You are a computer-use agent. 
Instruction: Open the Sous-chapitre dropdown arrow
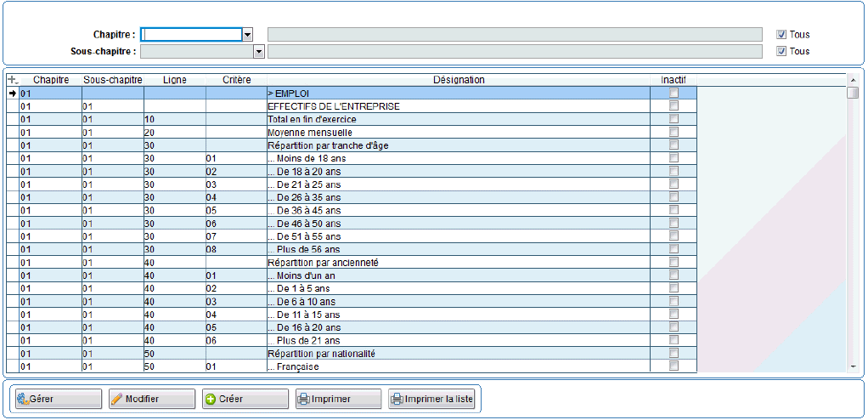[x=258, y=52]
